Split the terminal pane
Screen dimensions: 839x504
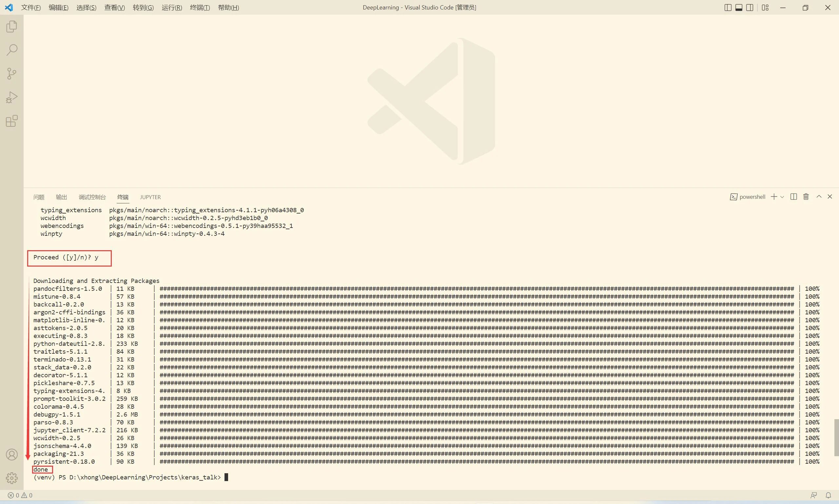(793, 196)
